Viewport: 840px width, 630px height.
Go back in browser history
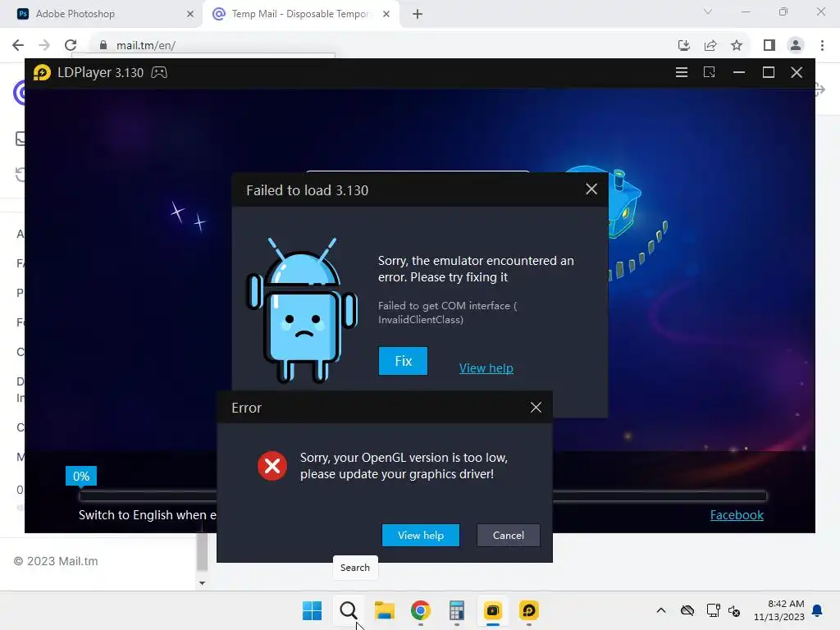18,46
